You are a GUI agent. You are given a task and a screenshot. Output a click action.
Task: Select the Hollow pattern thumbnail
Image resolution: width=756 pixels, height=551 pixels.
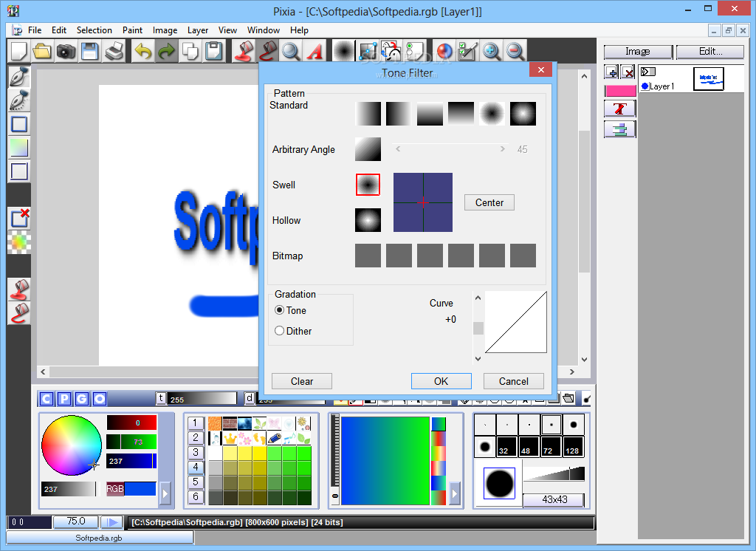tap(368, 220)
